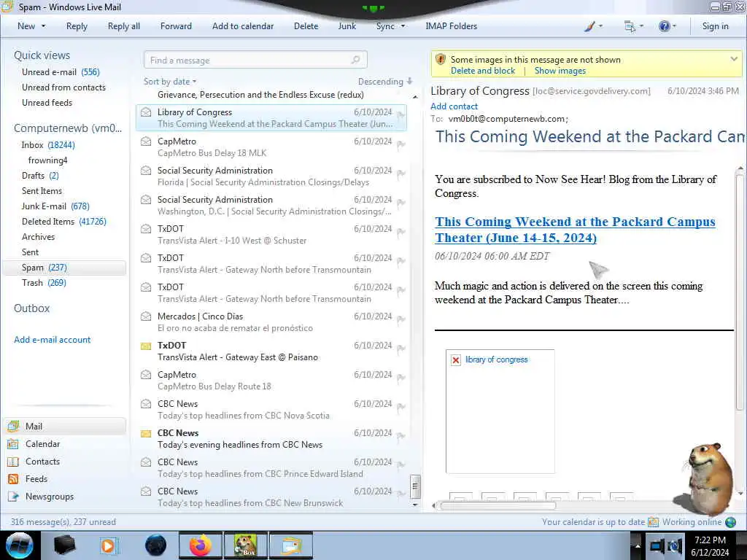Flag the Library of Congress message

tap(400, 115)
